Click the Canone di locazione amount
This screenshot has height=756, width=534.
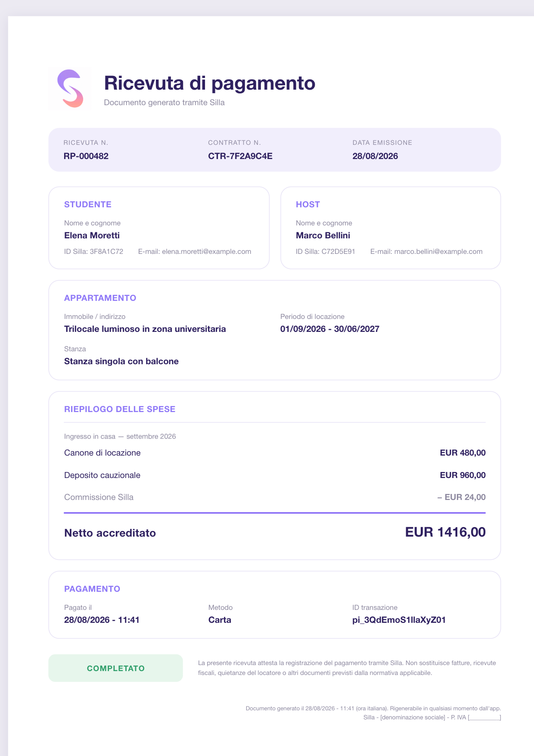463,453
